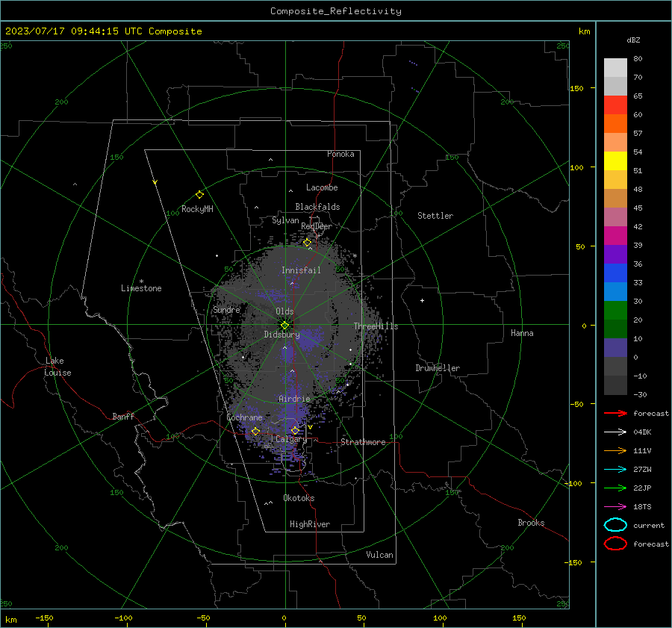Click the Hanna label
The image size is (672, 628).
point(522,333)
